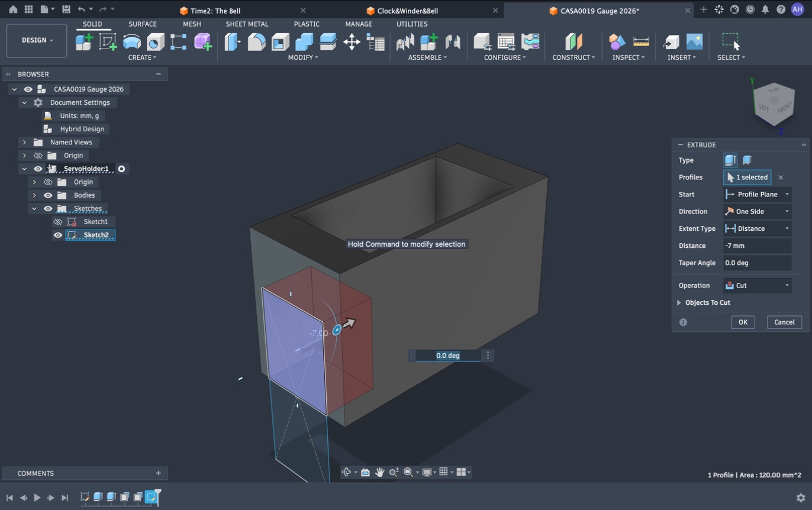Click the Measure ruler icon in Inspect

[x=641, y=41]
